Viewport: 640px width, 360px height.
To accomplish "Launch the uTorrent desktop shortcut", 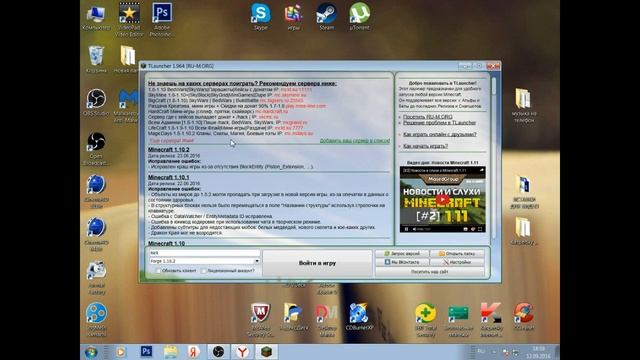I will (x=360, y=16).
